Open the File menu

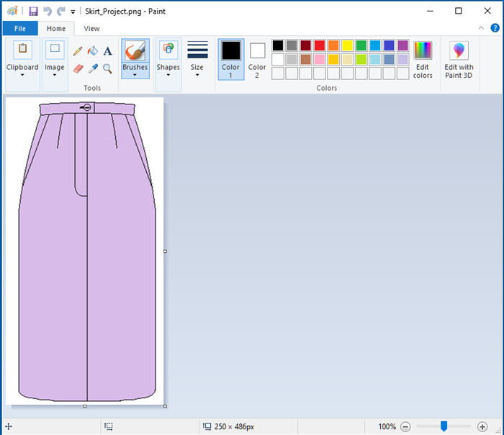tap(19, 29)
